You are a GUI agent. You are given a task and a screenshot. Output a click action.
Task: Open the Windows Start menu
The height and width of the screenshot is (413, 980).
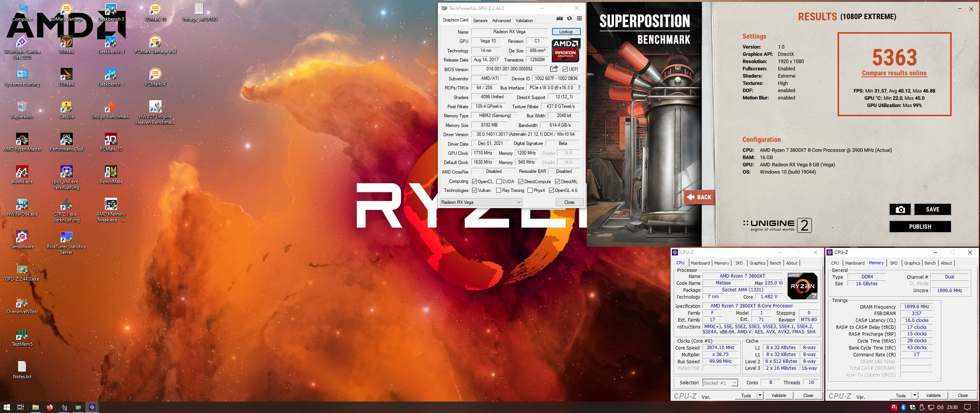tap(7, 407)
